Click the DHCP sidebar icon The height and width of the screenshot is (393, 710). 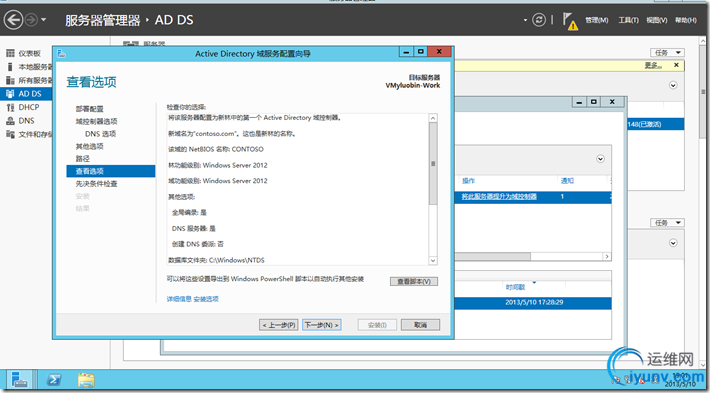click(10, 107)
